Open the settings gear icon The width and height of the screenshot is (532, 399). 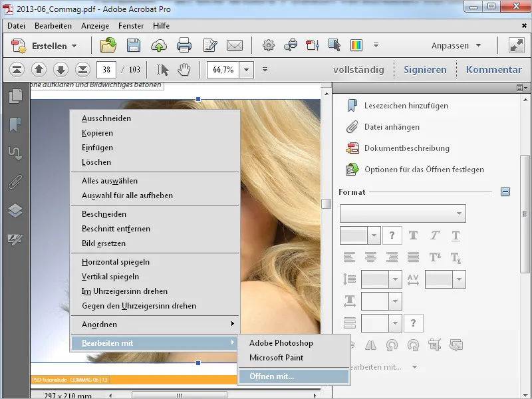point(269,45)
